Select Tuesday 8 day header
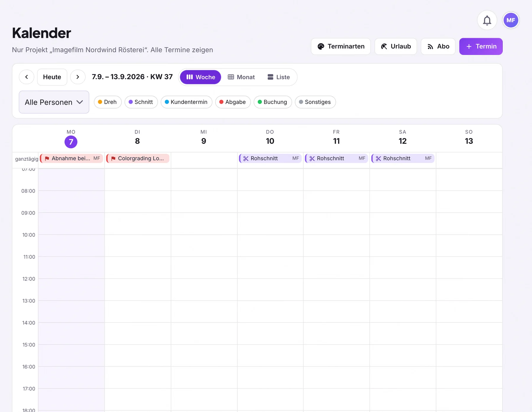532x412 pixels. click(x=137, y=138)
